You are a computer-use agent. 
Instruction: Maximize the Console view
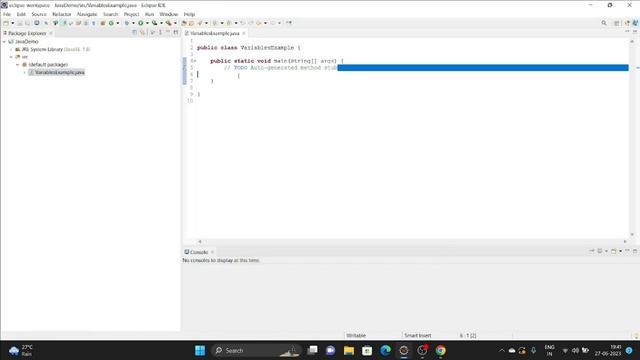[635, 251]
